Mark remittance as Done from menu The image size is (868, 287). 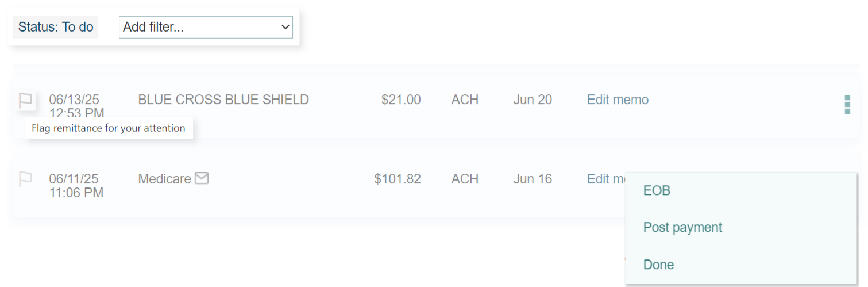[658, 265]
